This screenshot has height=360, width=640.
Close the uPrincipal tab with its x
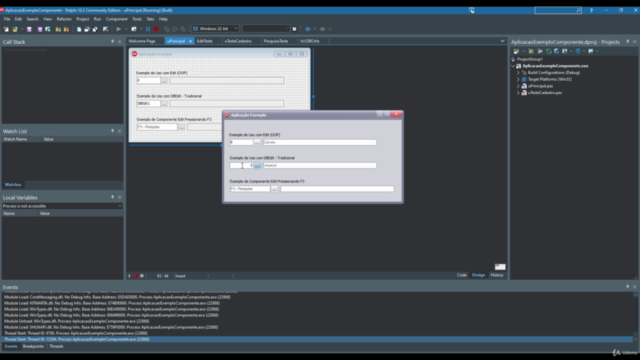pos(190,41)
